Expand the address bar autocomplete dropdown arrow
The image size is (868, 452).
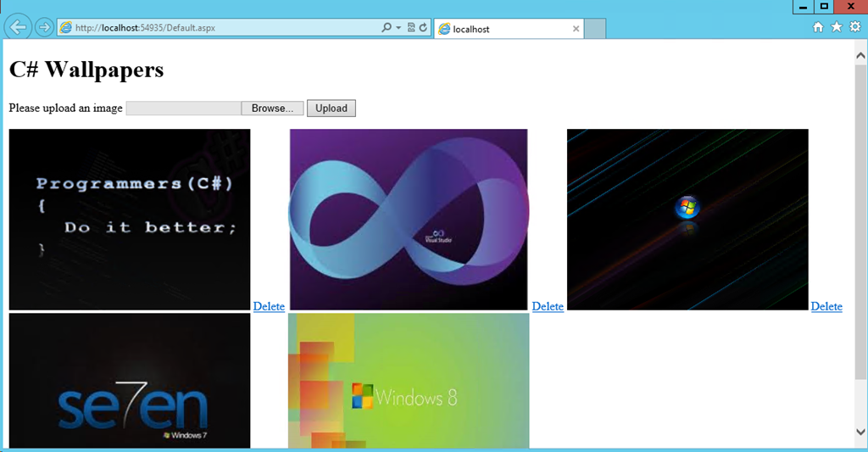pos(398,28)
